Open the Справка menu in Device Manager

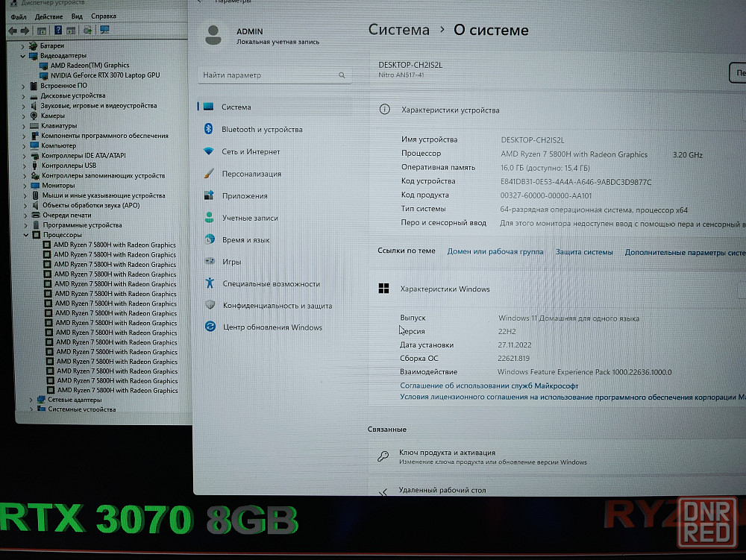(103, 16)
